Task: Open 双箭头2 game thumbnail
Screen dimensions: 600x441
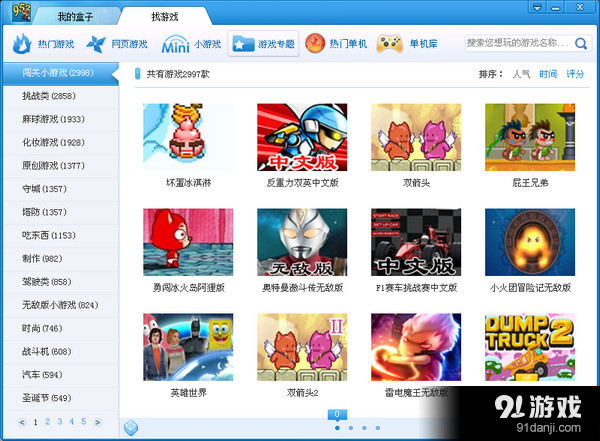Action: [x=302, y=347]
